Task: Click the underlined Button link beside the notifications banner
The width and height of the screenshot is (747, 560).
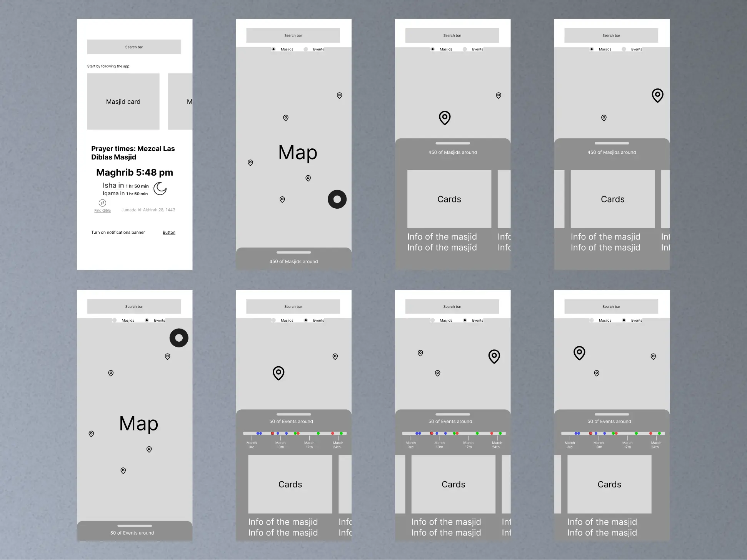Action: pyautogui.click(x=169, y=233)
